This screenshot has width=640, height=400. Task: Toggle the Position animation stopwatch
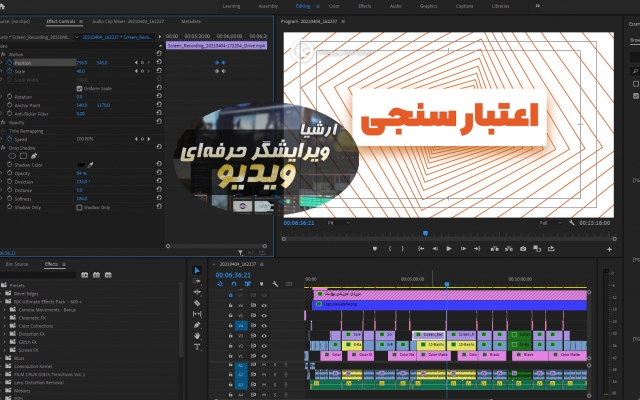pos(9,62)
